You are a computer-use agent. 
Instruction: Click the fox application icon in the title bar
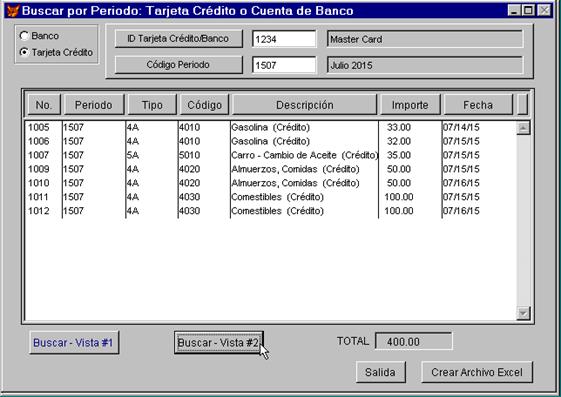pyautogui.click(x=13, y=11)
